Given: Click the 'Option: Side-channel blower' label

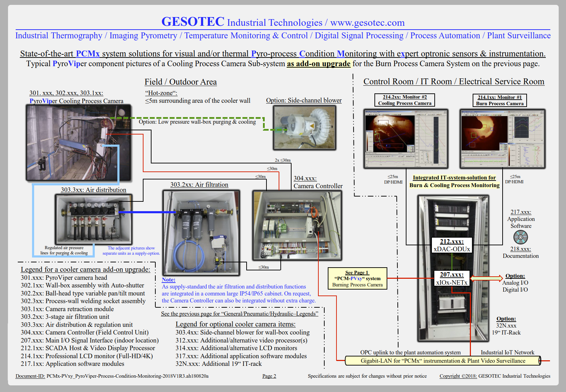Looking at the screenshot, I should coord(304,100).
